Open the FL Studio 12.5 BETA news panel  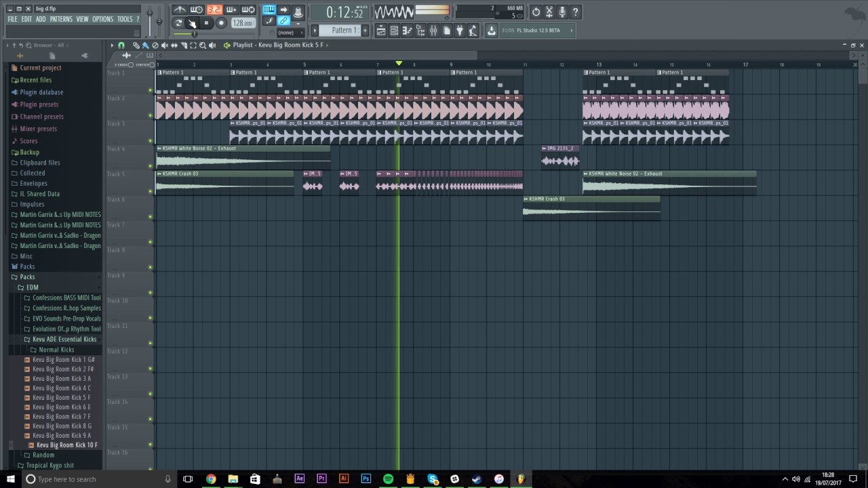pos(536,30)
